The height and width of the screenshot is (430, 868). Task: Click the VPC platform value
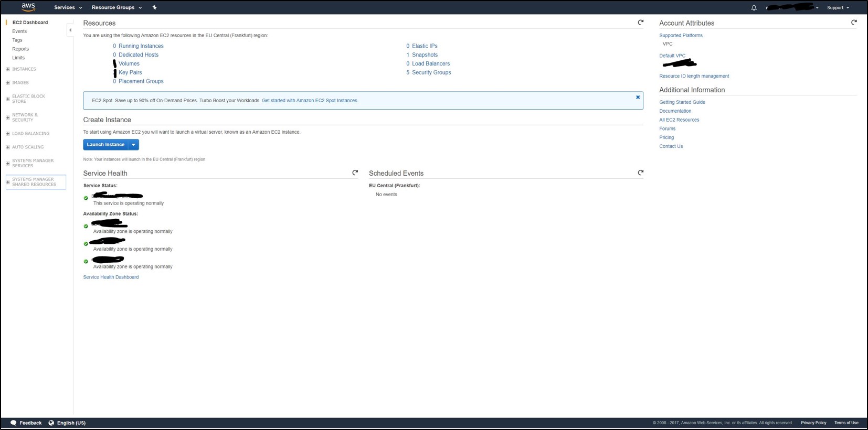668,44
